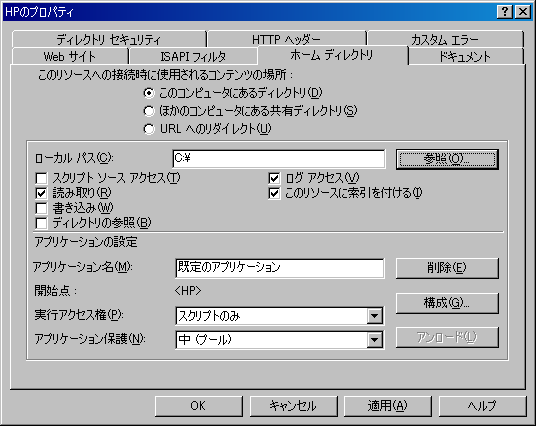Switch to the HTTP ヘッダー tab

[286, 39]
